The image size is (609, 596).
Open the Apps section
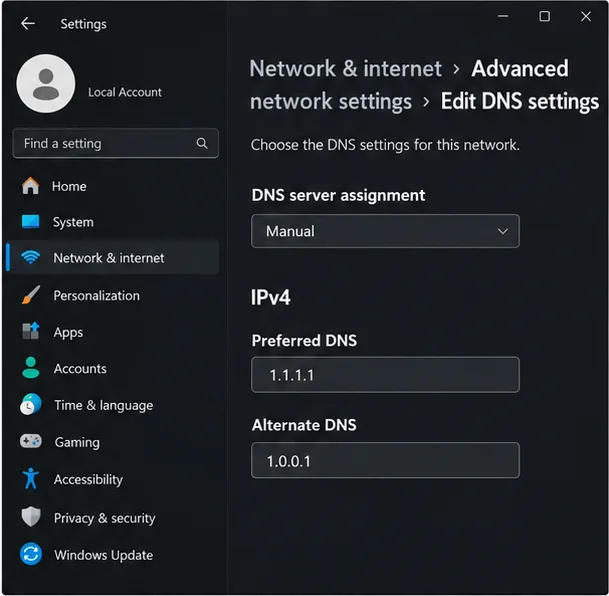pyautogui.click(x=113, y=332)
